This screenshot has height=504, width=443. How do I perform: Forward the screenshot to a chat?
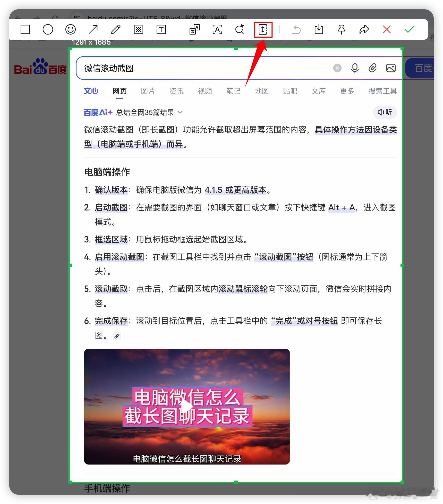364,29
